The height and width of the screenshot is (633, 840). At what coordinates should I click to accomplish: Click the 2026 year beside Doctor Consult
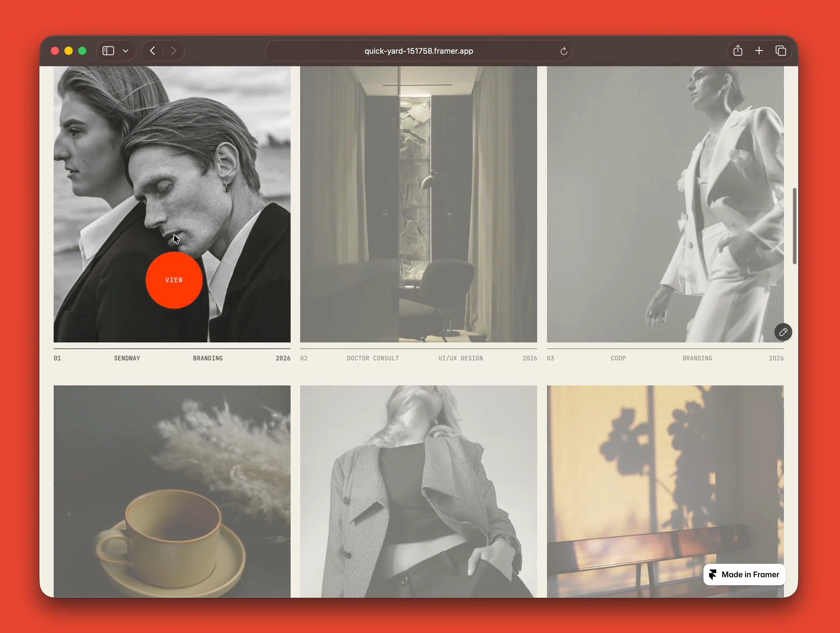click(529, 358)
